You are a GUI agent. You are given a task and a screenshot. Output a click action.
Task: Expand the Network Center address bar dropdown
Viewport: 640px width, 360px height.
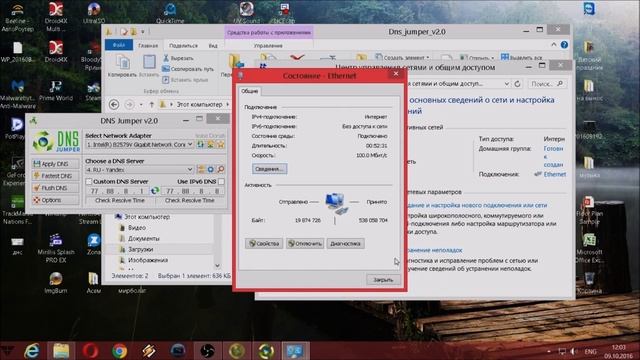(507, 84)
